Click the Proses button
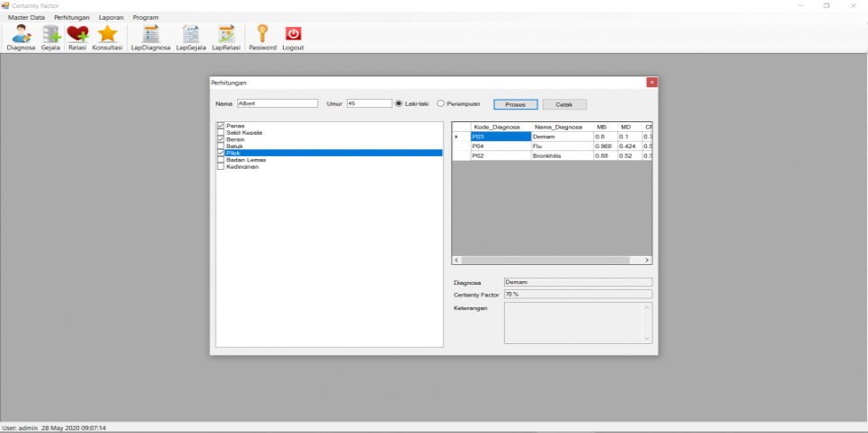868x433 pixels. coord(516,104)
